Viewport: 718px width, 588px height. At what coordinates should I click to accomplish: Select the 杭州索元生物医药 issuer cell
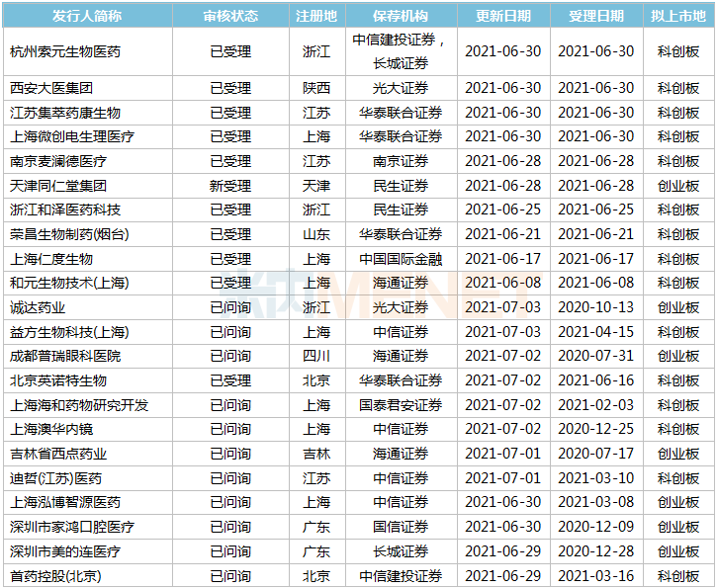coord(87,51)
